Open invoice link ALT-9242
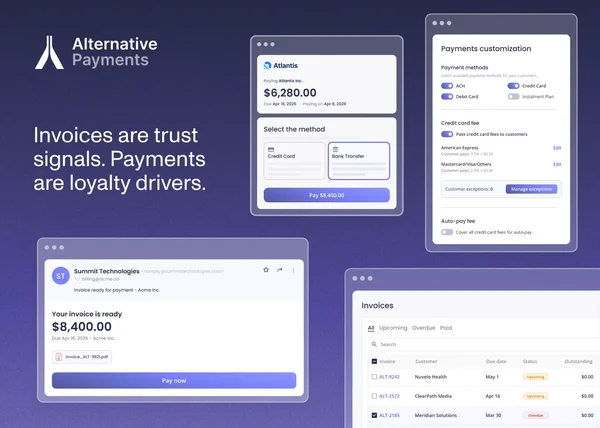600x428 pixels. [389, 377]
